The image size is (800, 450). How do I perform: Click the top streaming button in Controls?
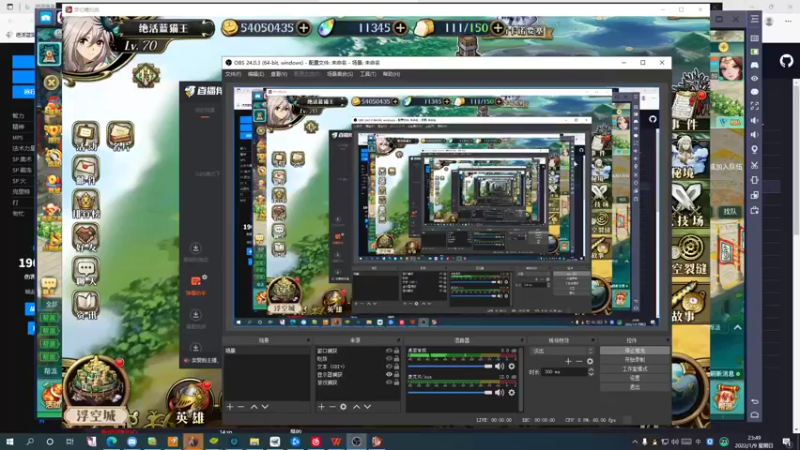click(x=635, y=351)
